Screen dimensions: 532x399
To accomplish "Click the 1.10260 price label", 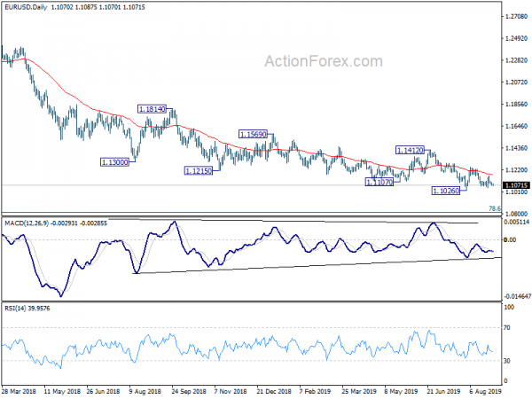I will click(x=446, y=191).
